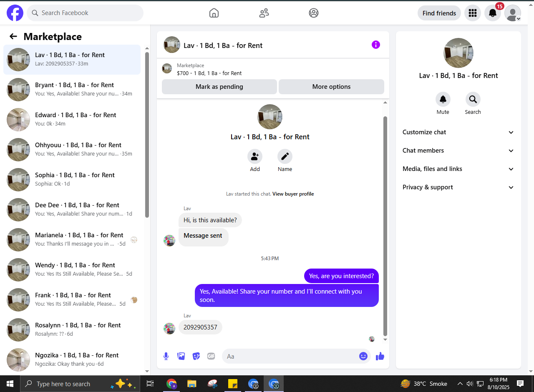Open the Frank conversation in list
534x392 pixels.
[72, 300]
